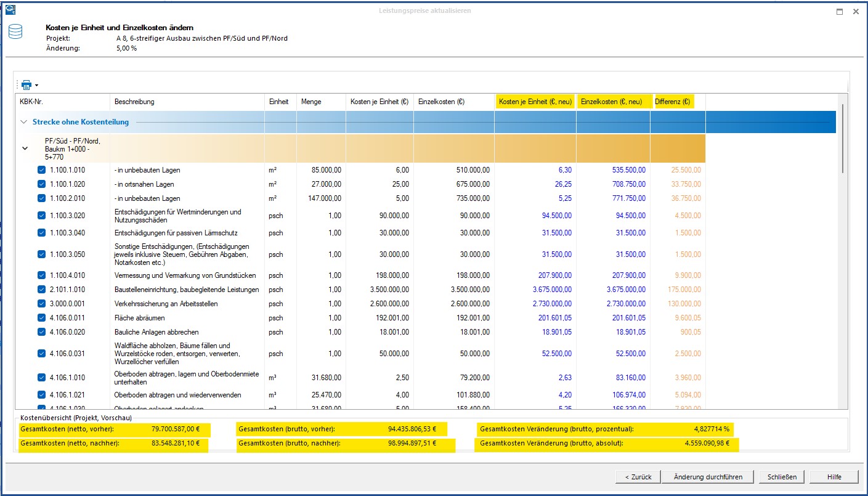
Task: Toggle the checkbox for row 1.100.2.010
Action: [41, 198]
